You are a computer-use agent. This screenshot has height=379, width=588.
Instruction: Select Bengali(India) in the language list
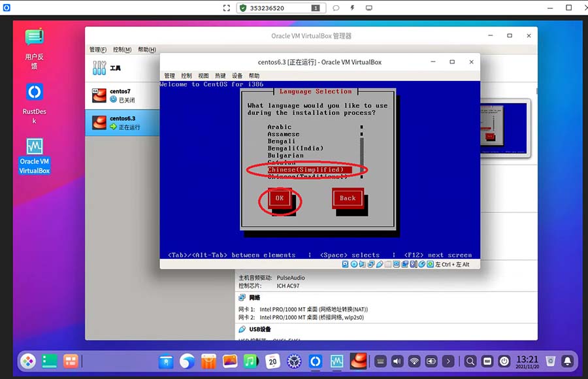point(295,148)
